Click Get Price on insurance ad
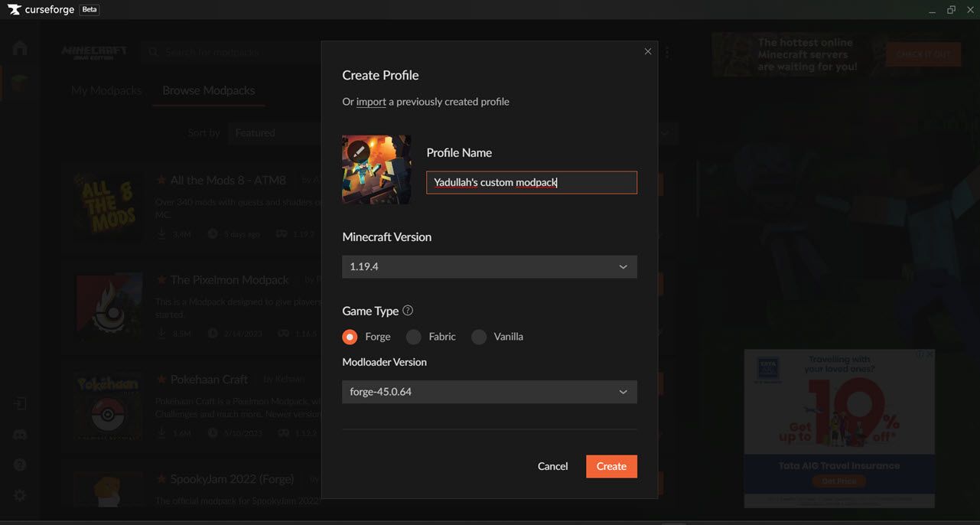Screen dimensions: 980x525 tap(839, 481)
